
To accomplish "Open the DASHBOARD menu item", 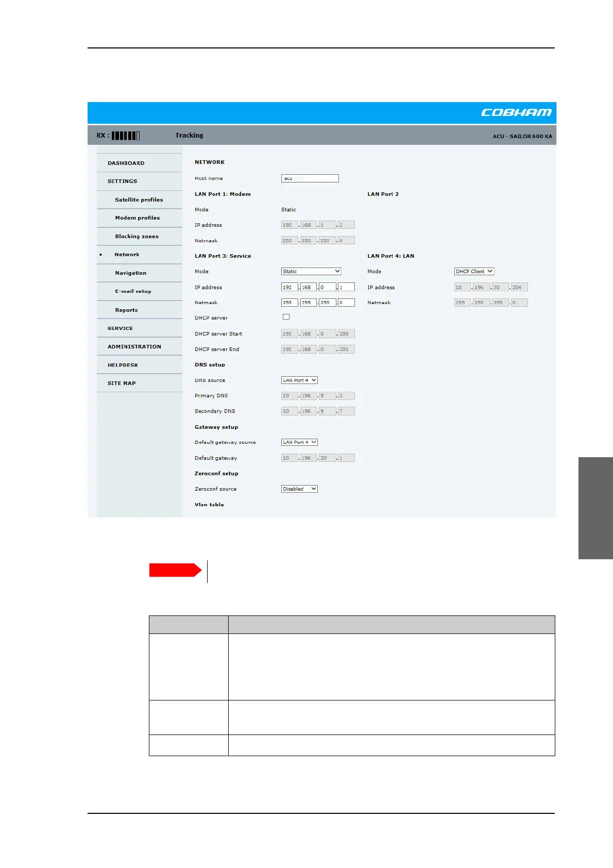I will pos(126,163).
